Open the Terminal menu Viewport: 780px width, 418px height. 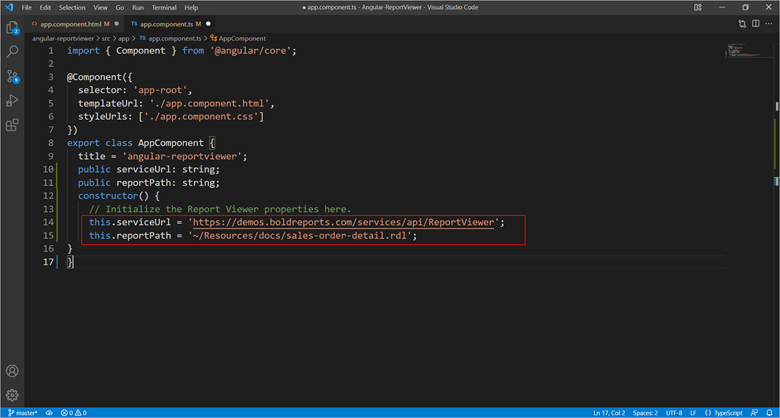coord(164,7)
